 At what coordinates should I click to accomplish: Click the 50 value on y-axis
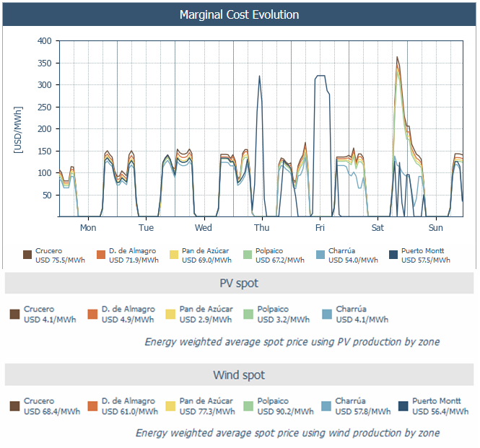47,196
